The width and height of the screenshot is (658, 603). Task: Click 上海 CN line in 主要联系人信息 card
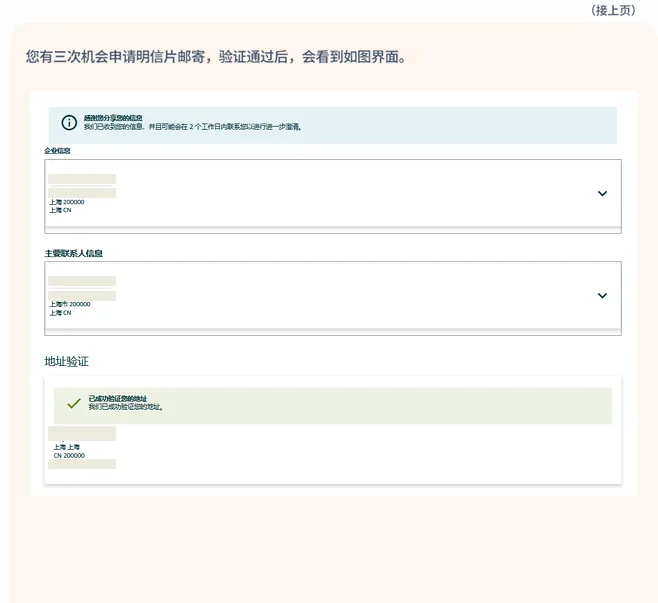tap(60, 313)
